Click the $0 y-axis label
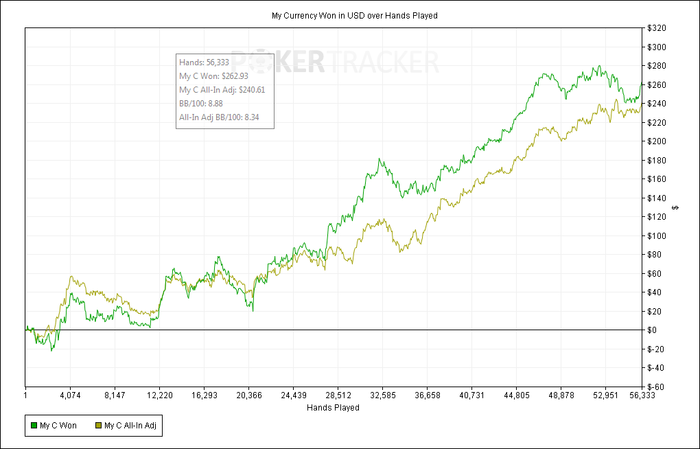700x449 pixels. coord(653,330)
